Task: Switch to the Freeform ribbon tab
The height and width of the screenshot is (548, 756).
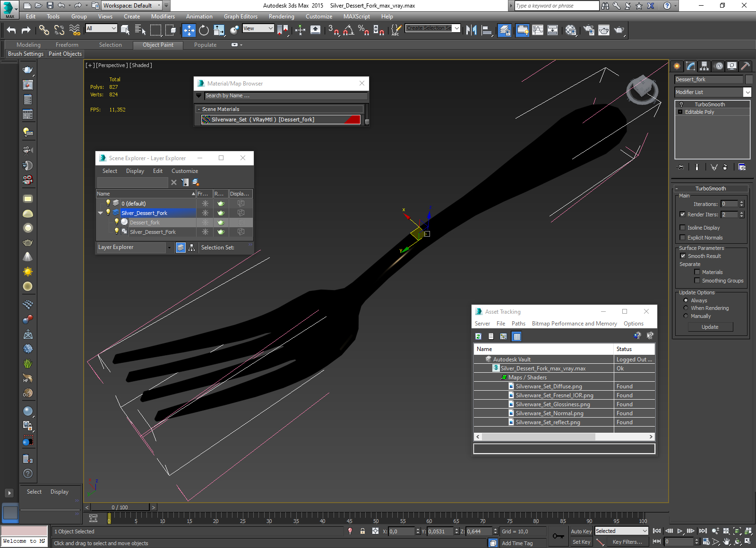Action: coord(67,45)
